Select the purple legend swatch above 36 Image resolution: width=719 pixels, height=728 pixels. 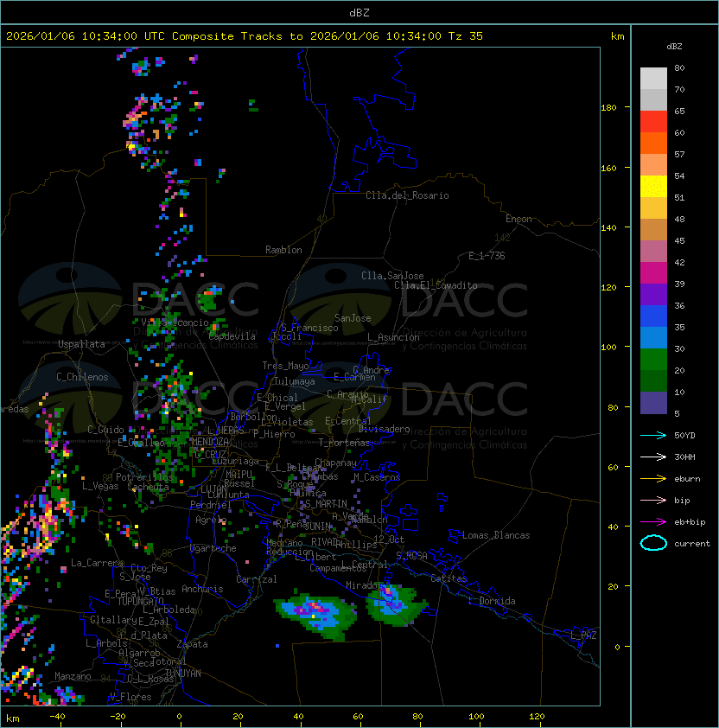pos(653,294)
